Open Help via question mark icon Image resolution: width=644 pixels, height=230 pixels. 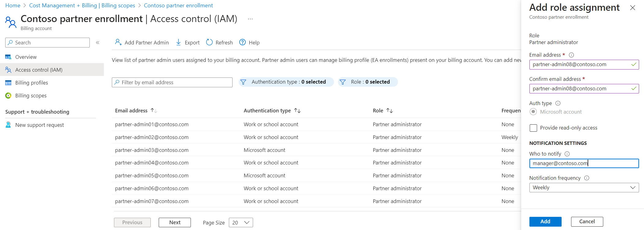coord(242,42)
